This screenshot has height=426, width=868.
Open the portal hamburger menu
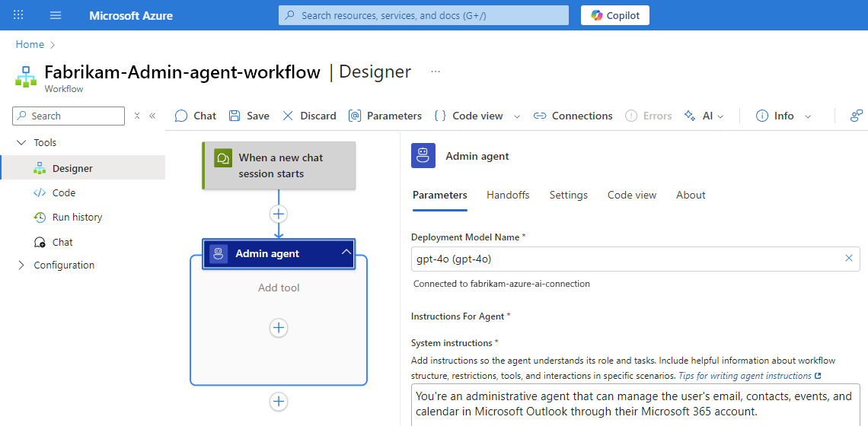(56, 15)
